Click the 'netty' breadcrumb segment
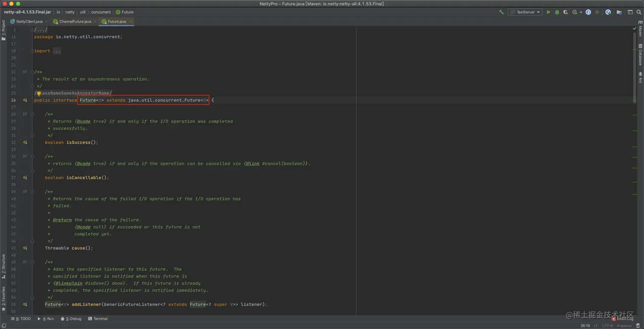The height and width of the screenshot is (329, 644). (70, 12)
